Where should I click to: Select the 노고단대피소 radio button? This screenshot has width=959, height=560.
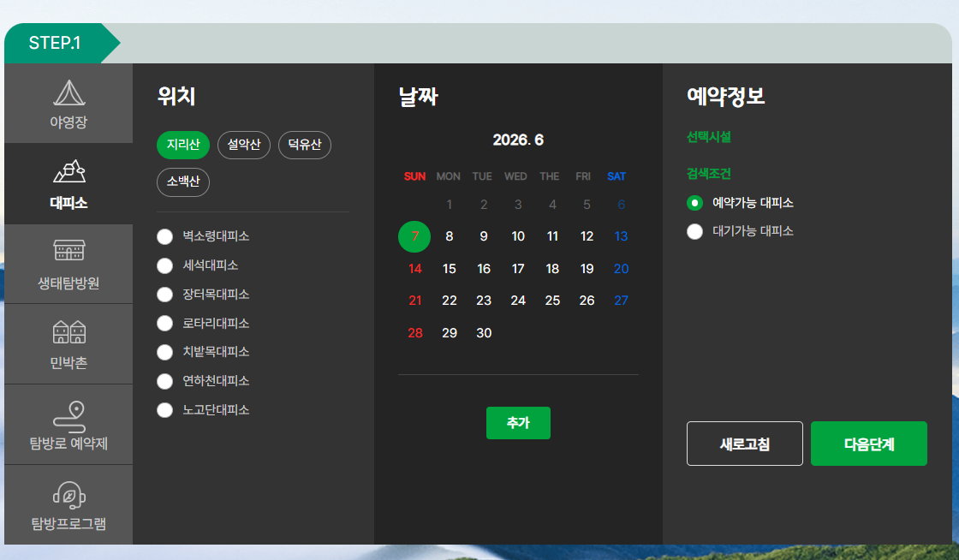coord(164,410)
